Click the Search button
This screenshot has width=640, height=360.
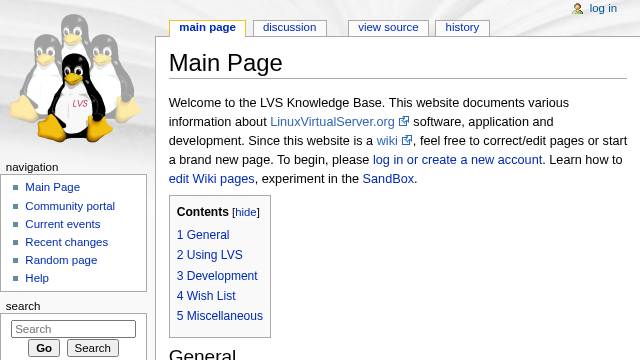[93, 348]
